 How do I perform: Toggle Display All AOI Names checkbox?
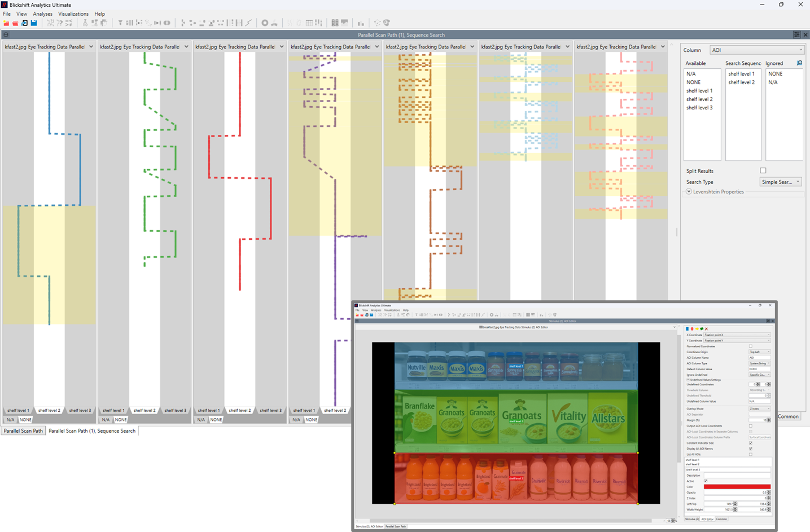tap(751, 449)
